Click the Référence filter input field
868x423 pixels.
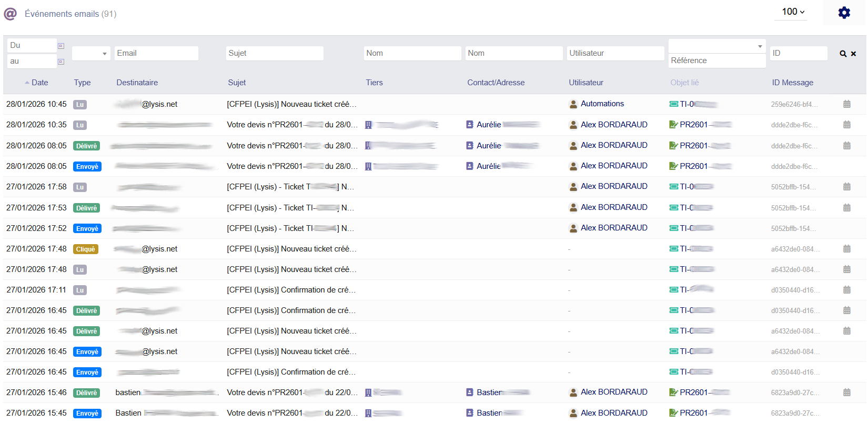coord(716,61)
